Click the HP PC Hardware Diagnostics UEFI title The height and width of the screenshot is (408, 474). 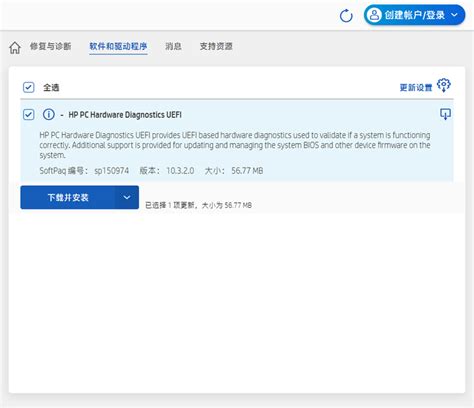(x=125, y=115)
